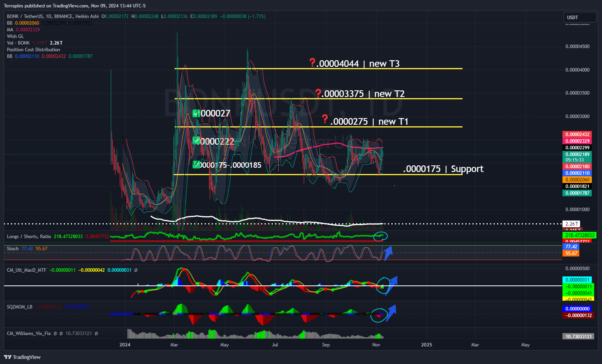Viewport: 602px width, 364px height.
Task: Select the Wish GL indicator legend
Action: [x=15, y=36]
